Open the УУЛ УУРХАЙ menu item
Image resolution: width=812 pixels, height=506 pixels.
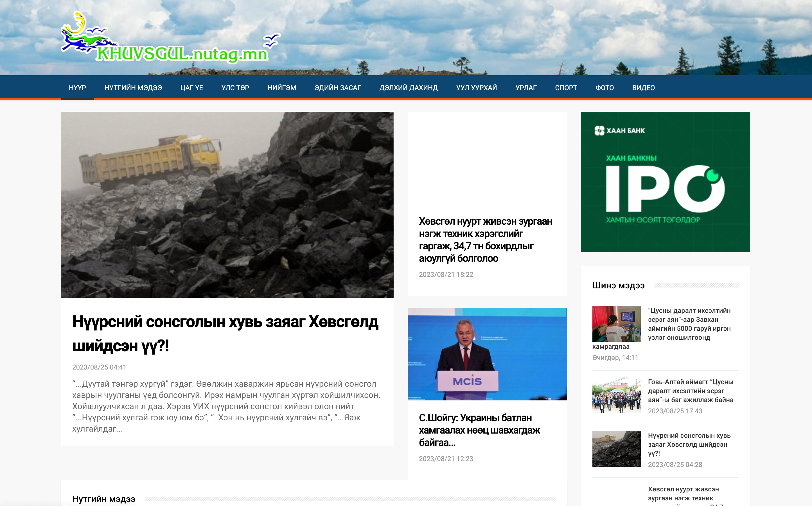pos(476,88)
